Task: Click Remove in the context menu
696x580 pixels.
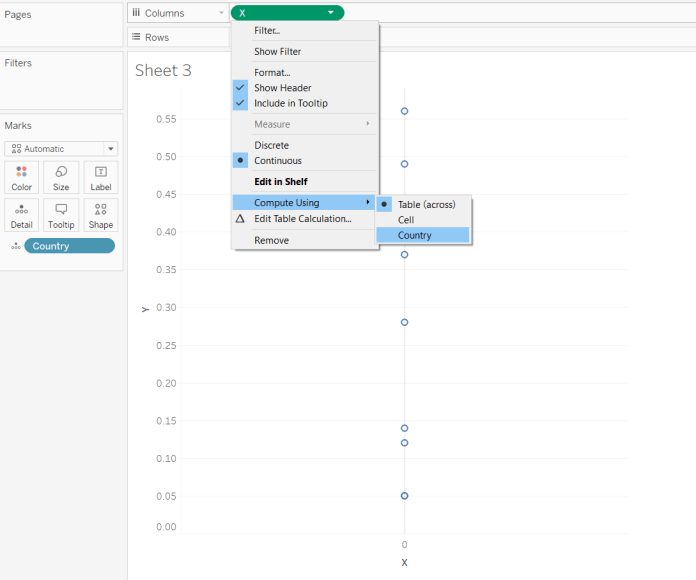Action: [271, 241]
